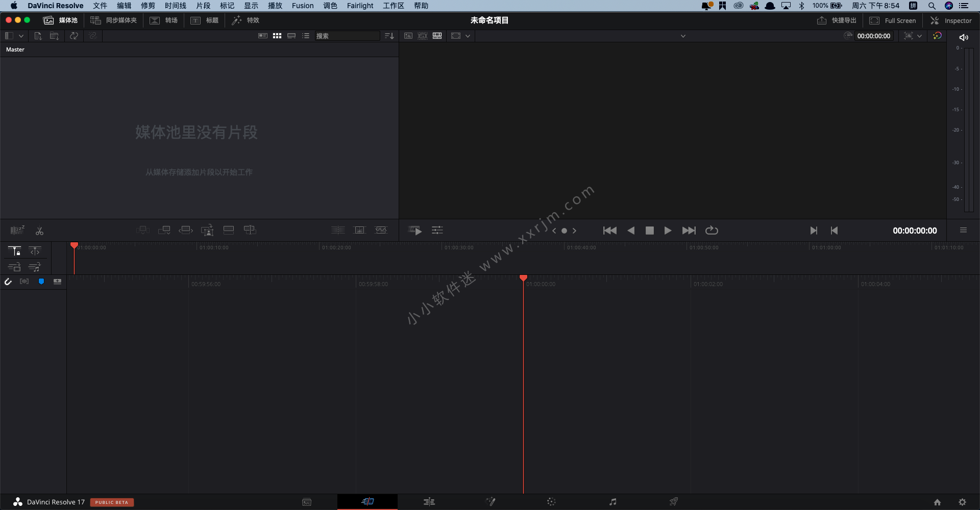Select the Smart Insert edit icon

142,230
